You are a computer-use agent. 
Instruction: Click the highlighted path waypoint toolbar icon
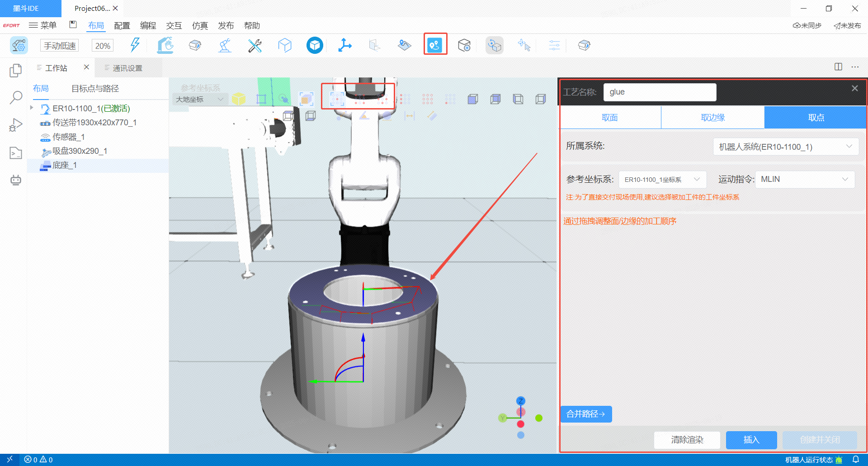coord(435,45)
